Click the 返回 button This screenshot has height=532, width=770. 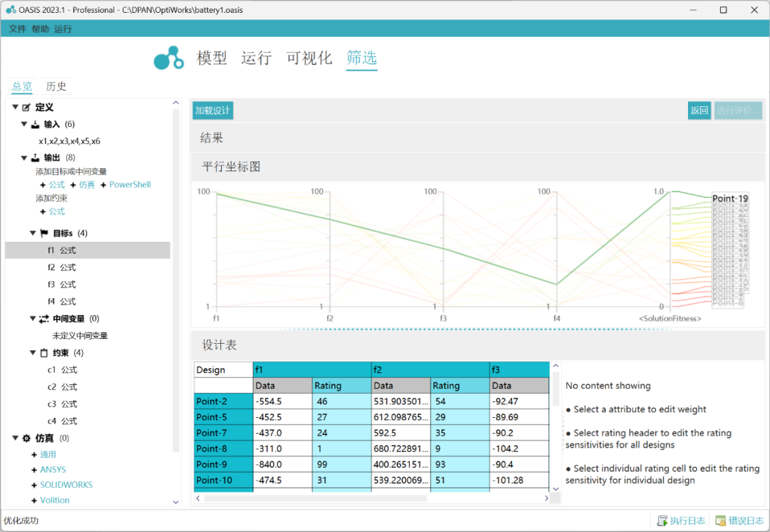tap(699, 111)
